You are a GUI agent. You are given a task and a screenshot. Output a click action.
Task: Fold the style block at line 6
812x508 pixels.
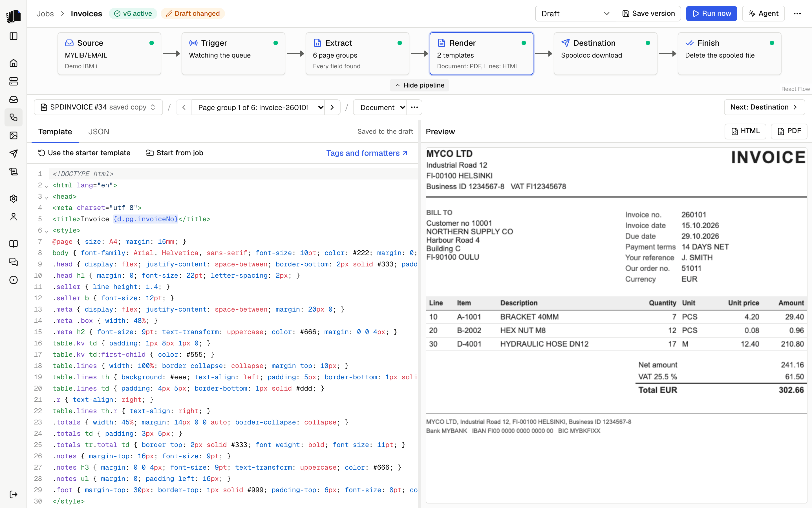(46, 231)
